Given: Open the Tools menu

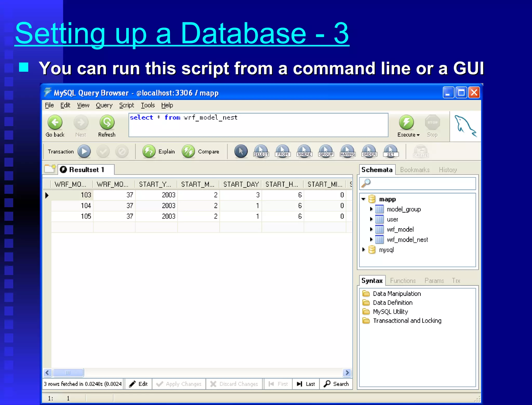Looking at the screenshot, I should (148, 105).
